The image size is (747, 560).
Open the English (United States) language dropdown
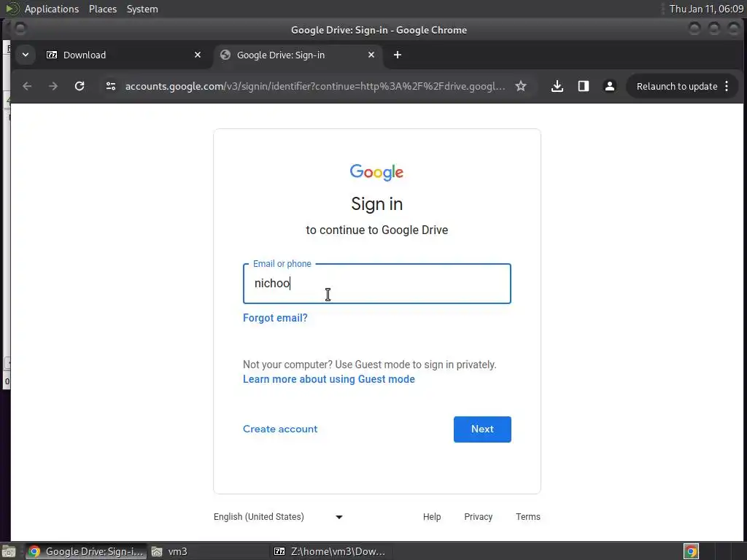click(278, 517)
